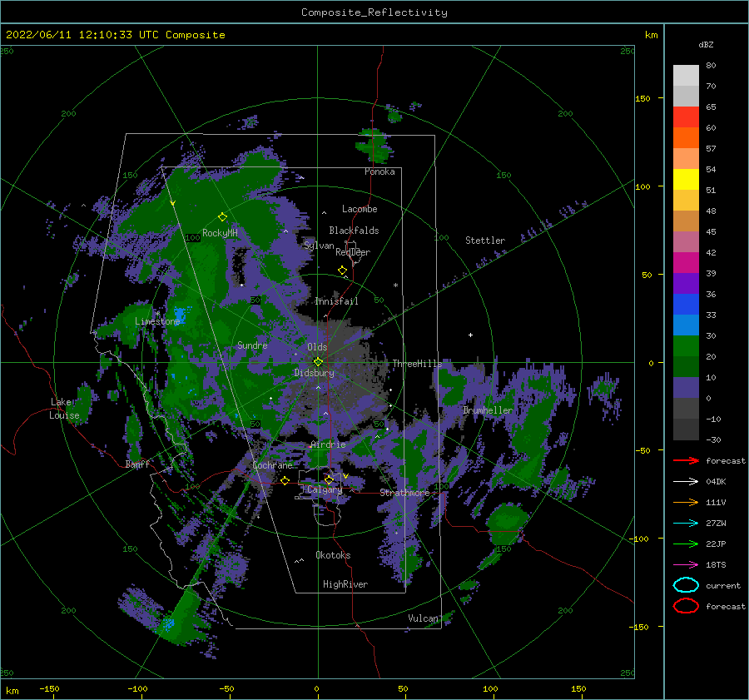Click the '04DK' legend text
Screen dimensions: 749x700
(716, 481)
